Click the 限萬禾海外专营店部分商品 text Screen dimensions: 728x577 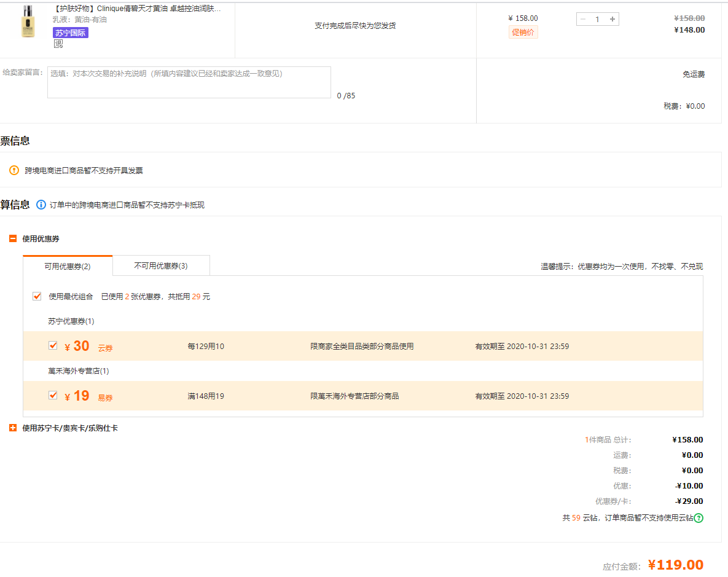[x=354, y=396]
